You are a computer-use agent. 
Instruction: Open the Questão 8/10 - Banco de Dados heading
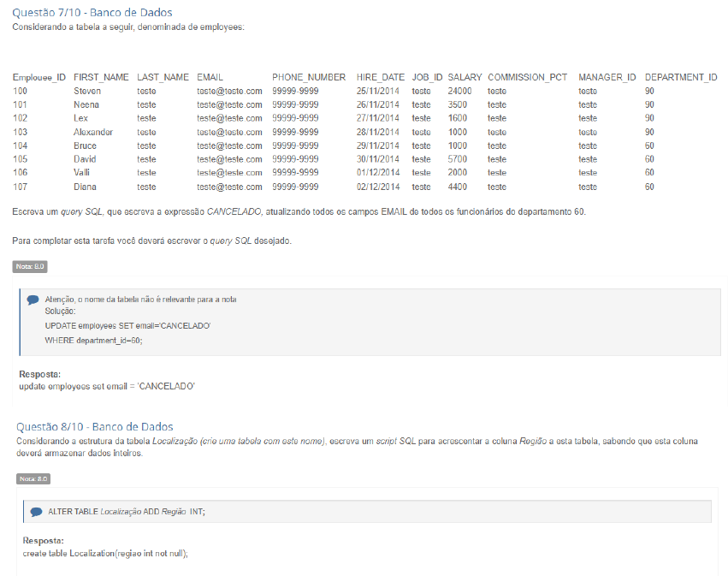coord(94,426)
